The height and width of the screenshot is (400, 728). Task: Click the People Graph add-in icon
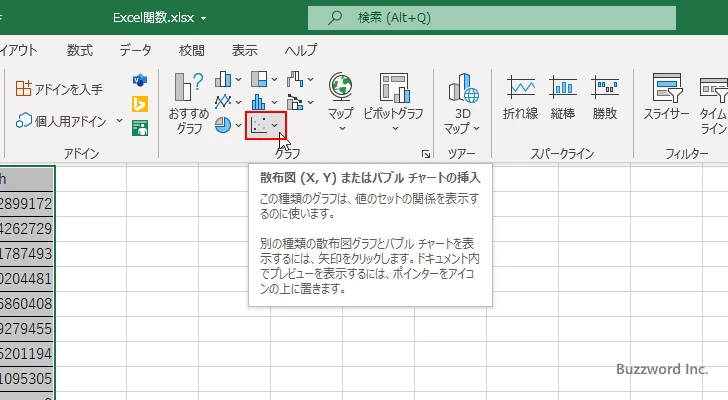[x=140, y=126]
